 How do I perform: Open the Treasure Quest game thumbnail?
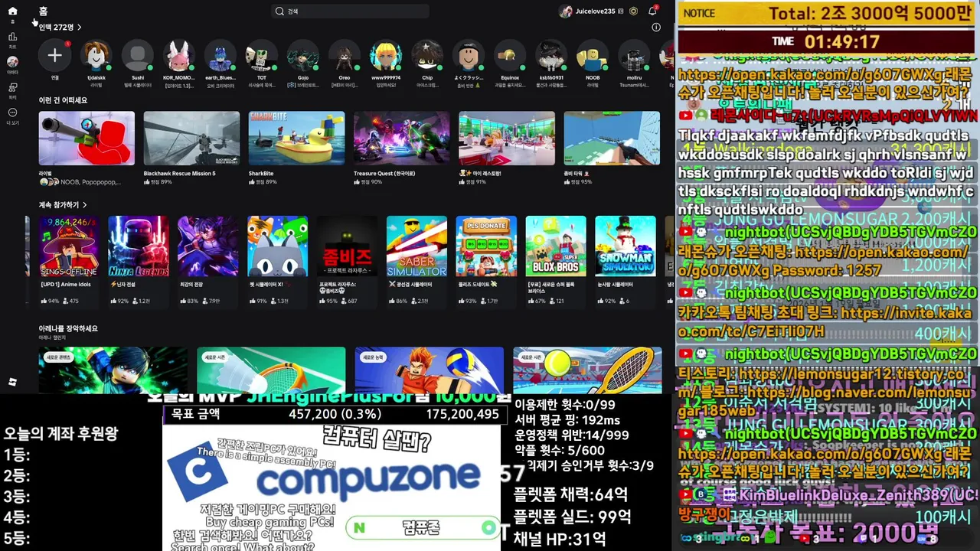[401, 139]
